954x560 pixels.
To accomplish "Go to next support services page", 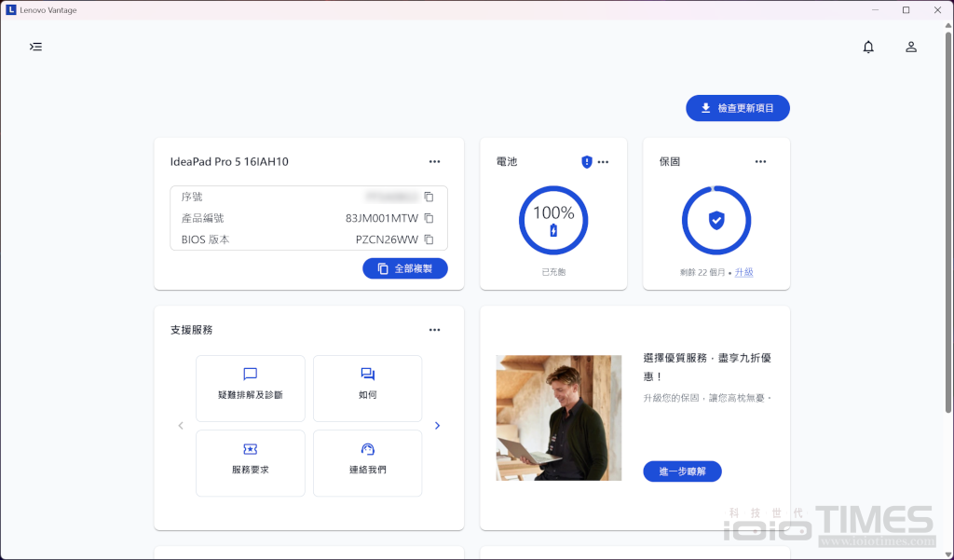I will [438, 426].
